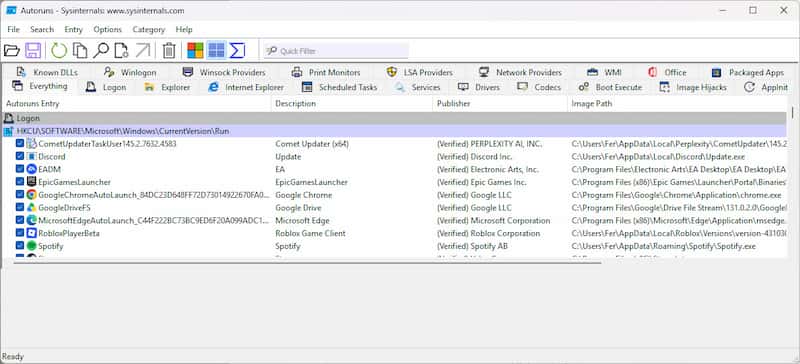Toggle the colorful Microsoft entries filter icon
This screenshot has height=364, width=800.
click(195, 51)
